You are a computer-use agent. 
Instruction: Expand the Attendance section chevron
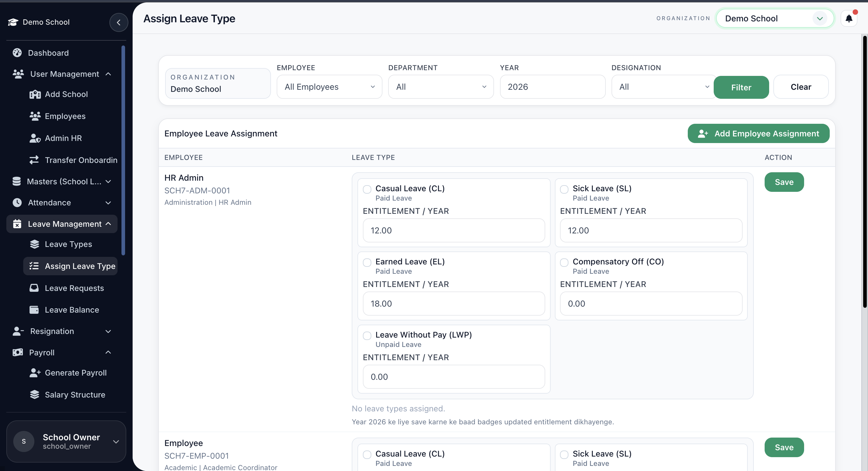point(108,203)
